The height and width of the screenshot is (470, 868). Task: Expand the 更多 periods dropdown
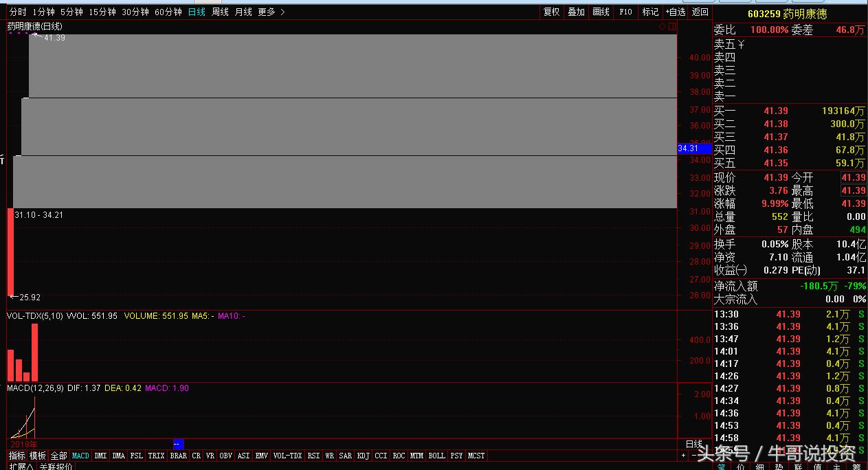click(x=271, y=12)
